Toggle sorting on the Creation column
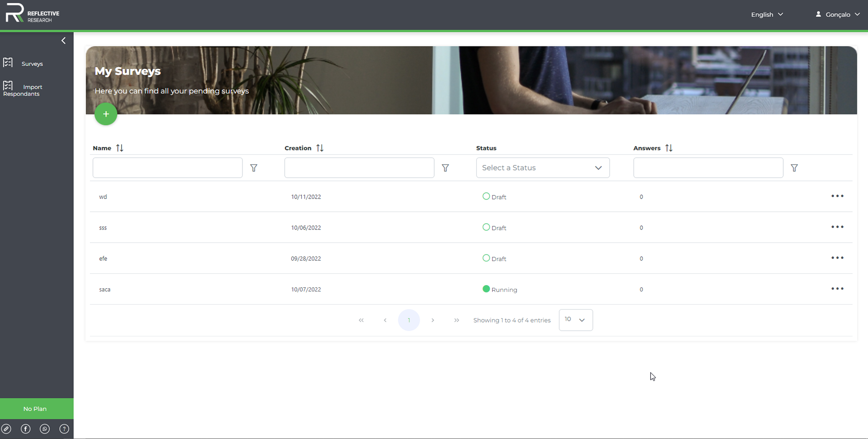 (x=320, y=148)
